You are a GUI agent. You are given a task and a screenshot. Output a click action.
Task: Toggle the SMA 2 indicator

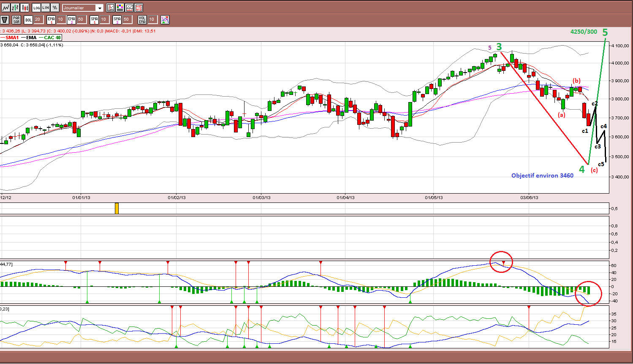point(117,19)
